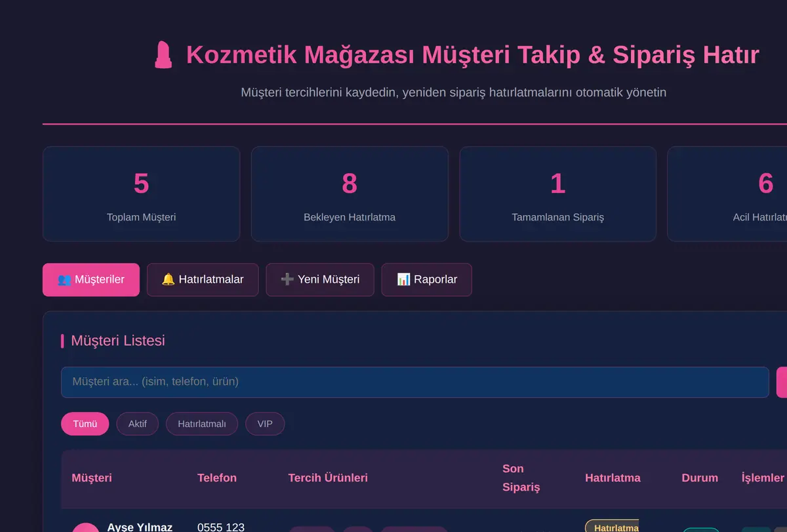The height and width of the screenshot is (532, 787).
Task: Click the bell icon on Hatırlatmalar
Action: click(x=168, y=279)
